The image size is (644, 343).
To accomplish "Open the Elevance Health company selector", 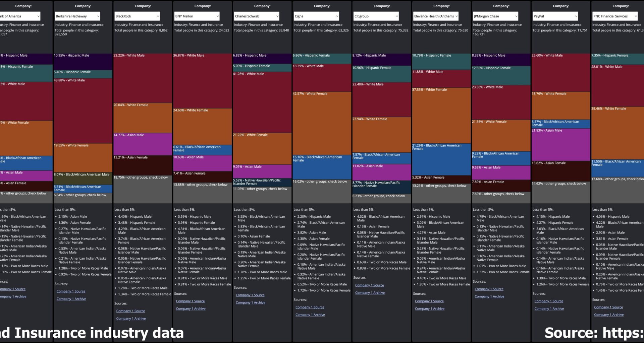I will click(x=435, y=16).
